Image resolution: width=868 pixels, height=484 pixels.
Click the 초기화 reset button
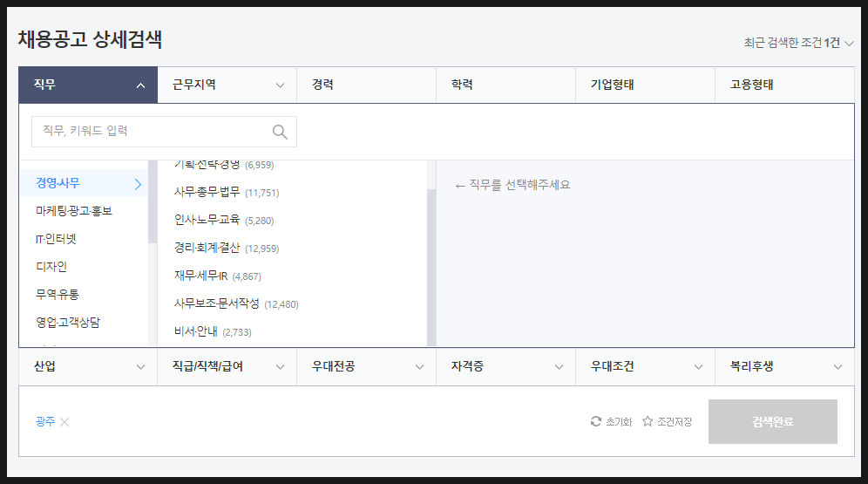tap(611, 421)
